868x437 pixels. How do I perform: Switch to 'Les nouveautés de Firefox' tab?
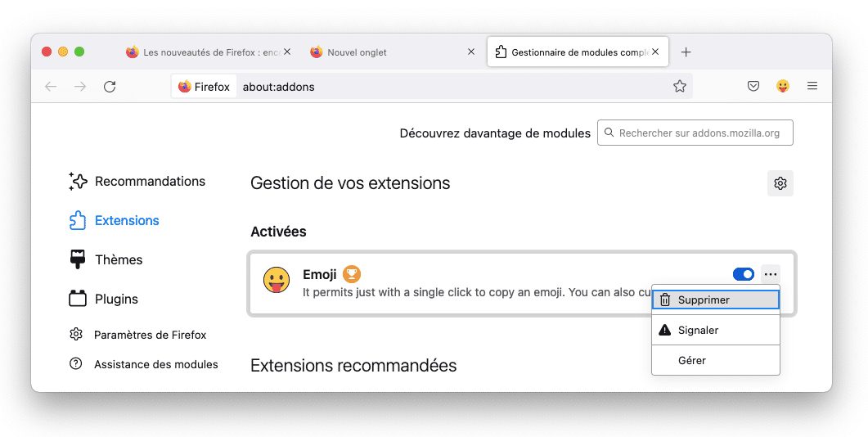pyautogui.click(x=208, y=52)
